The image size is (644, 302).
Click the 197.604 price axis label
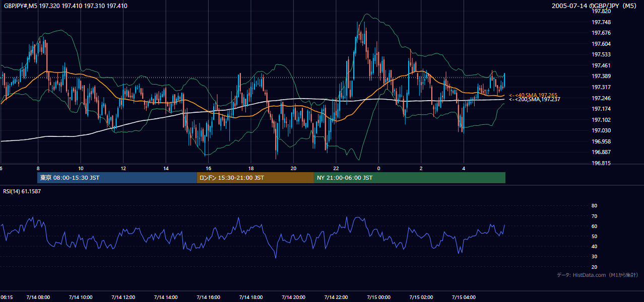601,44
